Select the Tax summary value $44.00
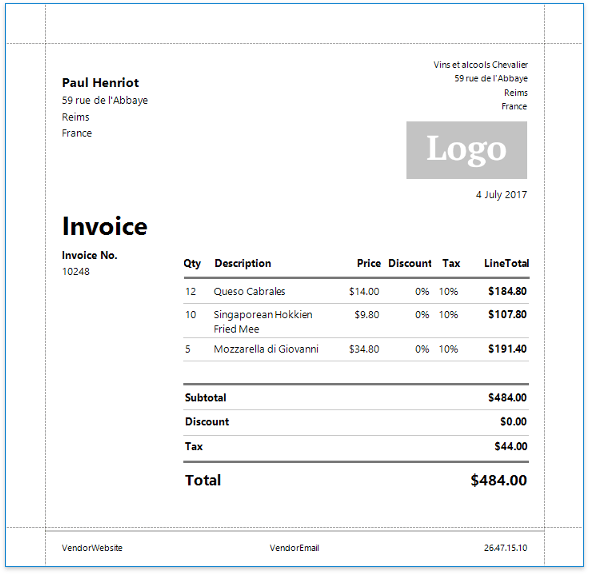 pyautogui.click(x=510, y=446)
